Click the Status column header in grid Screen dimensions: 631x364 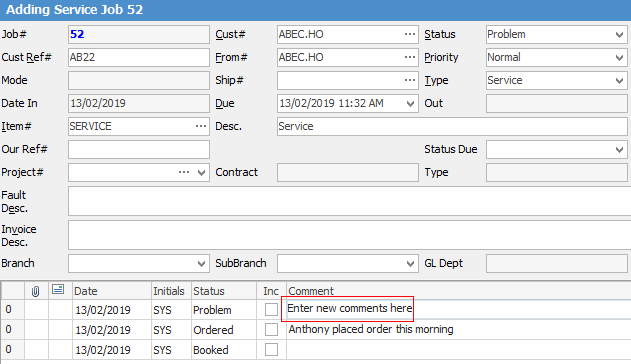click(x=224, y=291)
